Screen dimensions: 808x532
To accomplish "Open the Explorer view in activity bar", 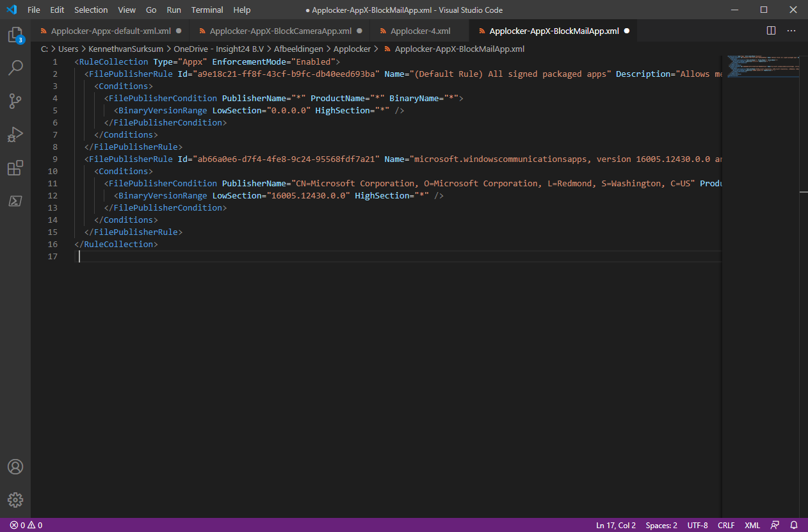I will pyautogui.click(x=15, y=35).
